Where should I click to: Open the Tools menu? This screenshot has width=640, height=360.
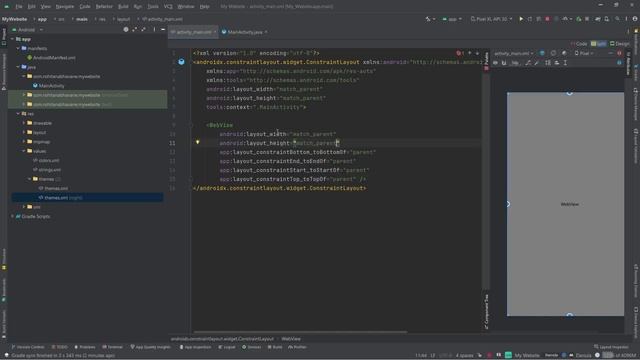(x=153, y=7)
